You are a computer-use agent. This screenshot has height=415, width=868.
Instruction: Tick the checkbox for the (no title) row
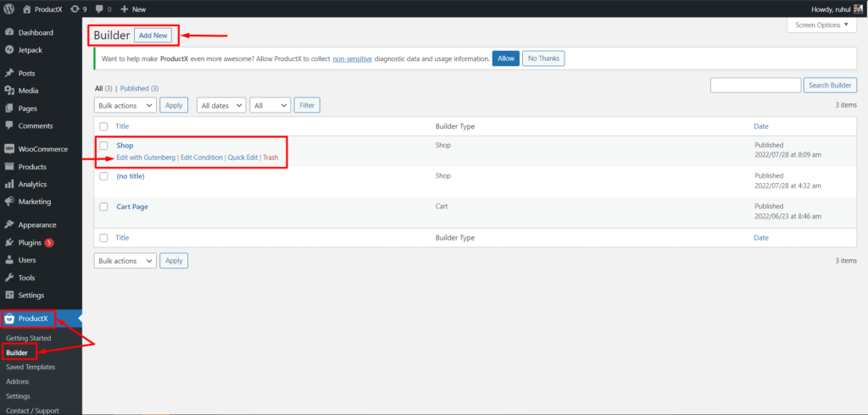point(103,176)
